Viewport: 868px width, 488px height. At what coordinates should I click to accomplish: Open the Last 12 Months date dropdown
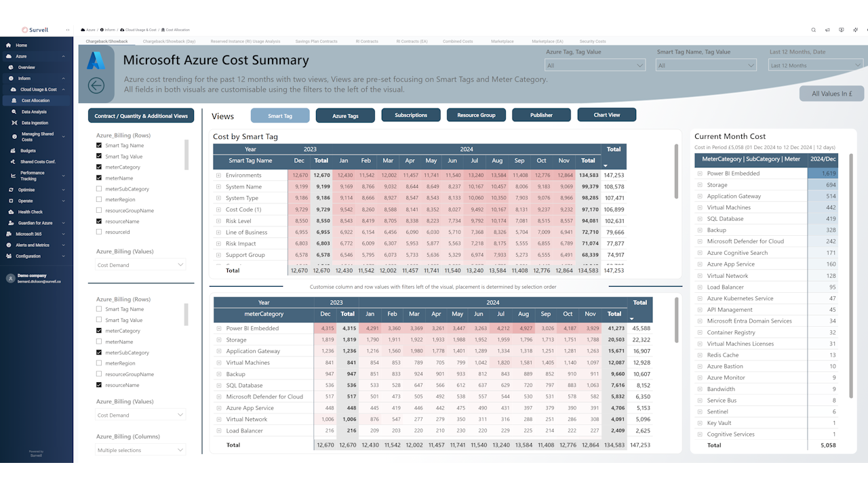(x=815, y=66)
